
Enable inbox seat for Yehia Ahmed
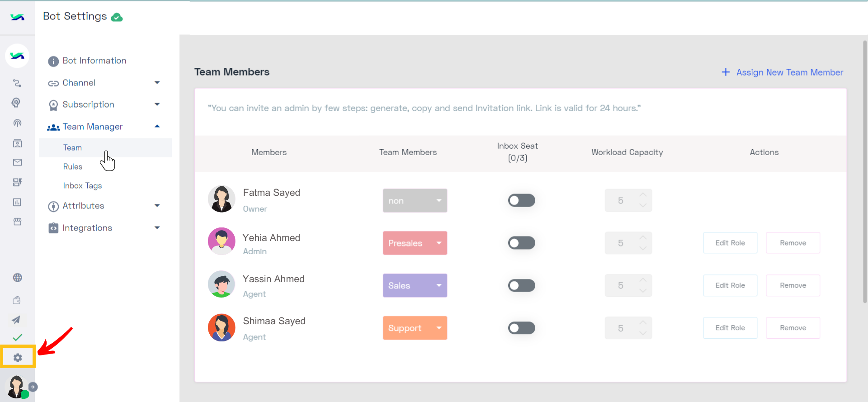pos(521,243)
